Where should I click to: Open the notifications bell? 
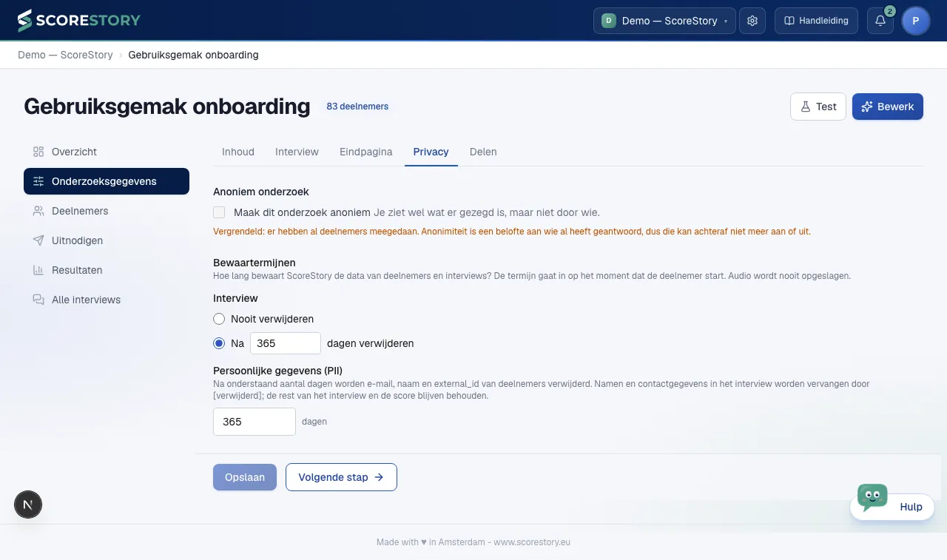[880, 21]
